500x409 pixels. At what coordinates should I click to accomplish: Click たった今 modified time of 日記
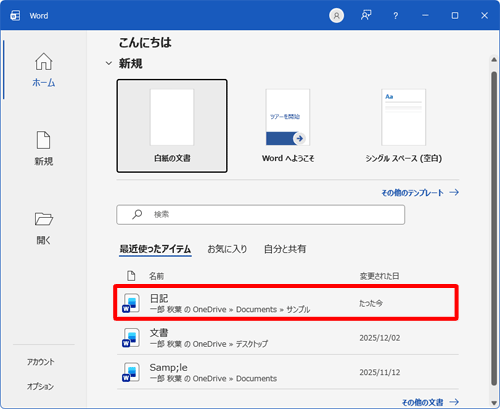click(x=371, y=303)
